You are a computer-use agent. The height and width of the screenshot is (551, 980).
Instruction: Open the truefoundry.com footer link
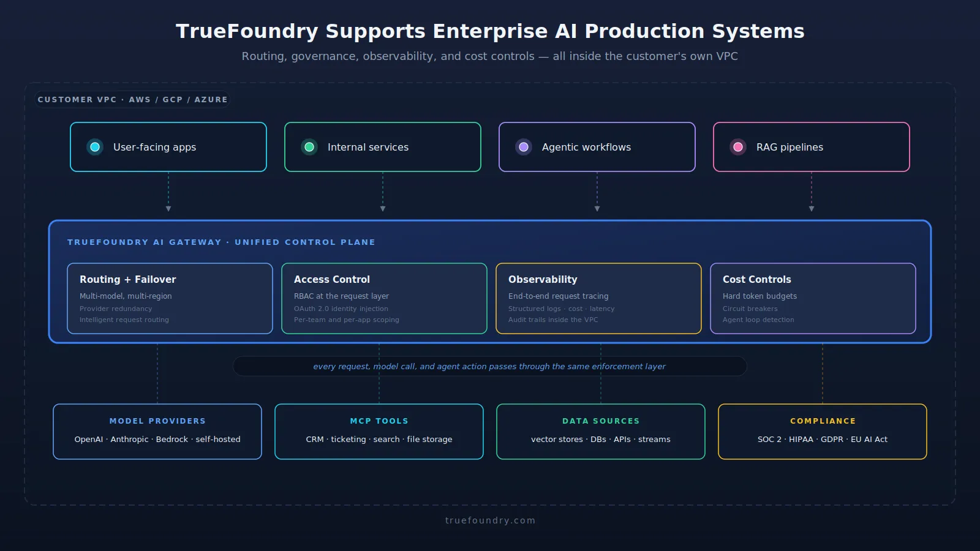tap(490, 520)
